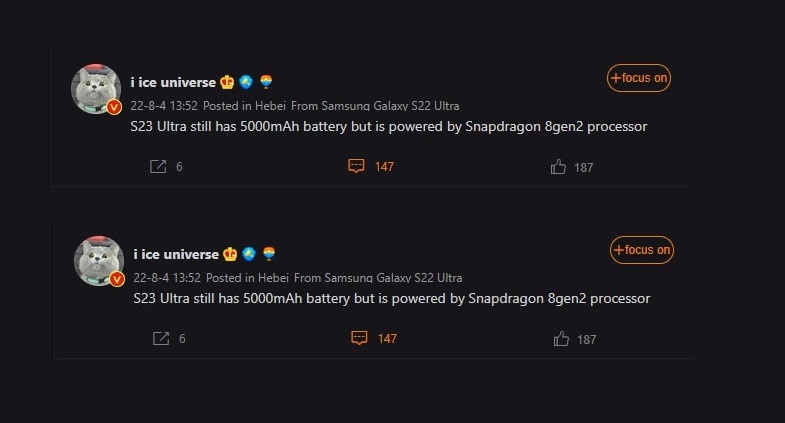
Task: Click the balloon badge in second post's header
Action: pos(269,253)
